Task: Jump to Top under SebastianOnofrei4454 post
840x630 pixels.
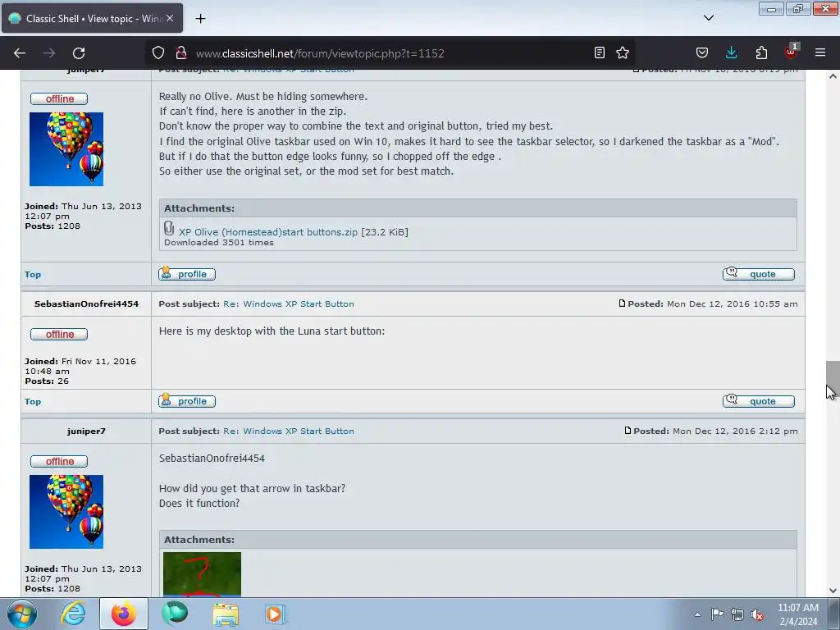Action: coord(33,401)
